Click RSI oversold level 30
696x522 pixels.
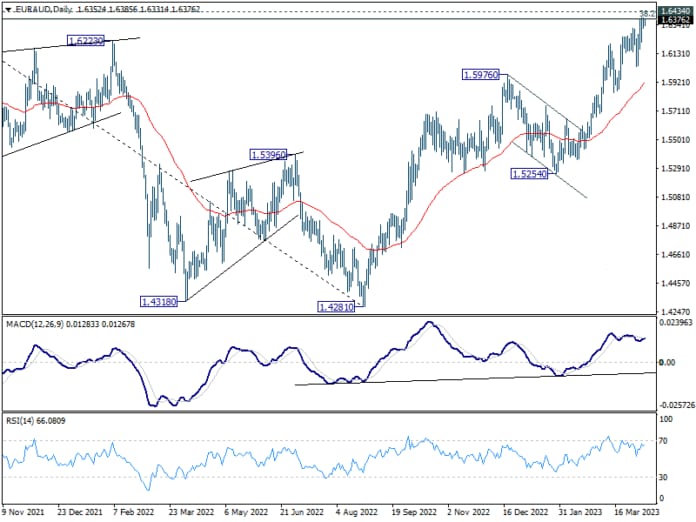pyautogui.click(x=664, y=477)
